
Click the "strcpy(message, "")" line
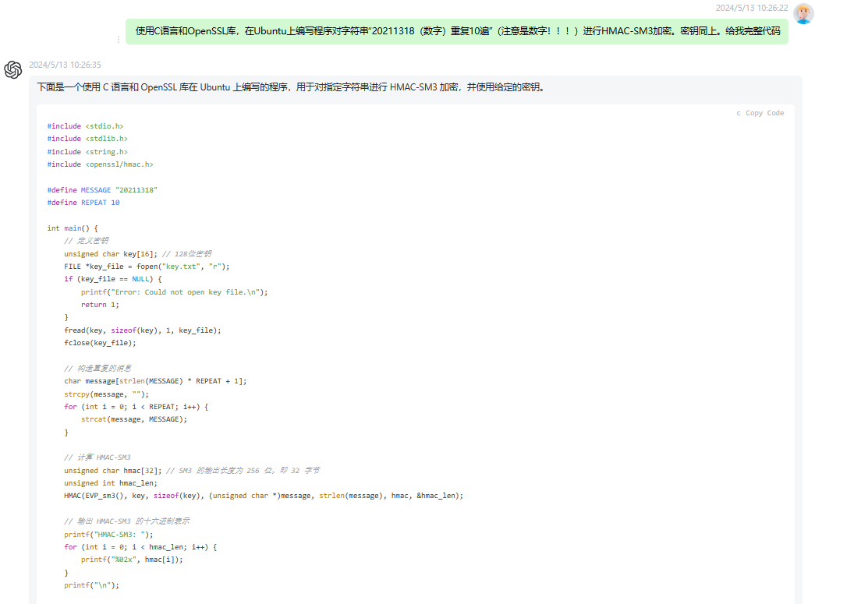[x=101, y=394]
